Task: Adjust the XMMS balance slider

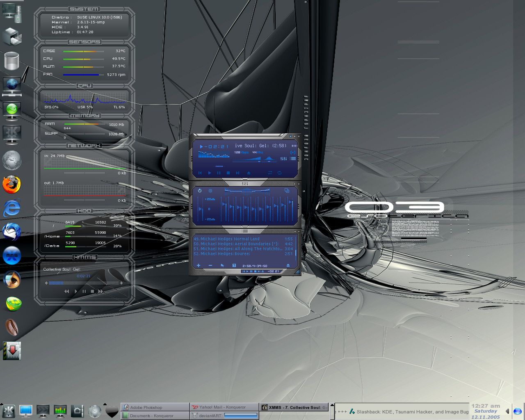Action: (269, 159)
